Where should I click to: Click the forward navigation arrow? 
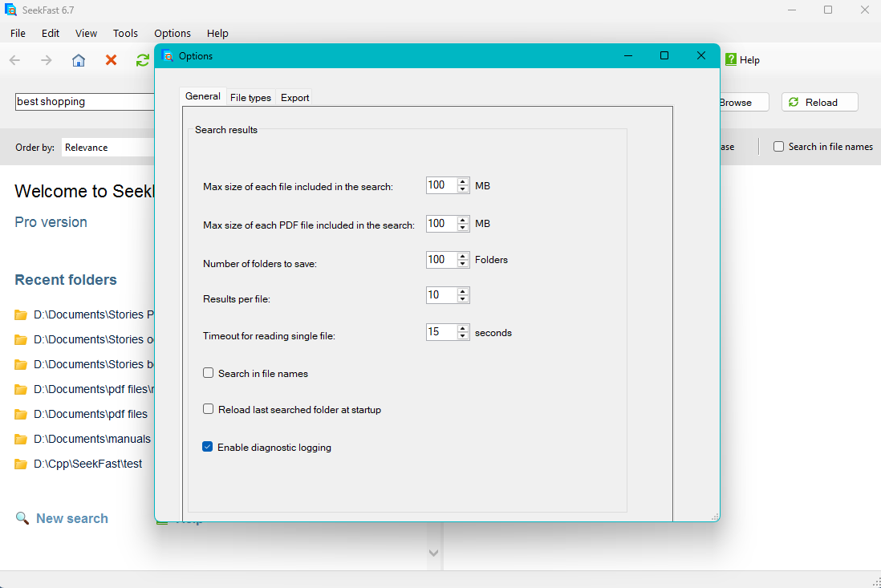coord(46,59)
